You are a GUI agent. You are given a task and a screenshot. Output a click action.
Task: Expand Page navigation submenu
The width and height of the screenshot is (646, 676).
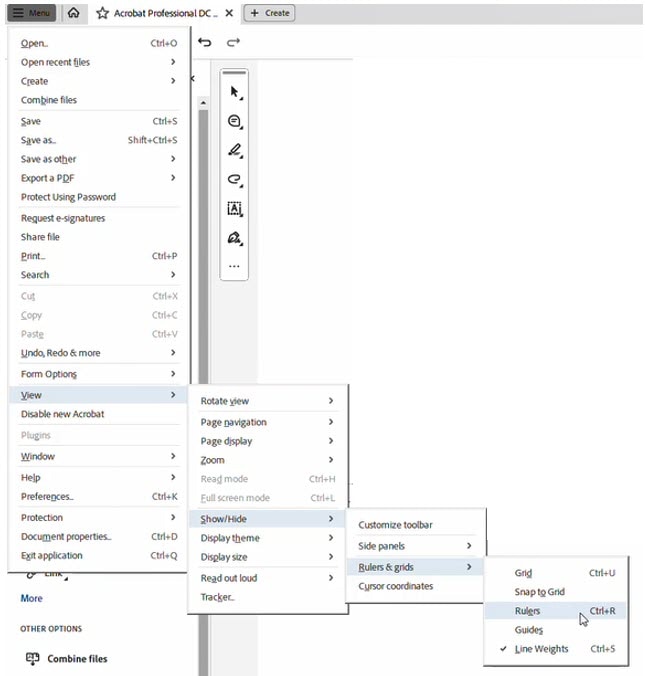(267, 422)
